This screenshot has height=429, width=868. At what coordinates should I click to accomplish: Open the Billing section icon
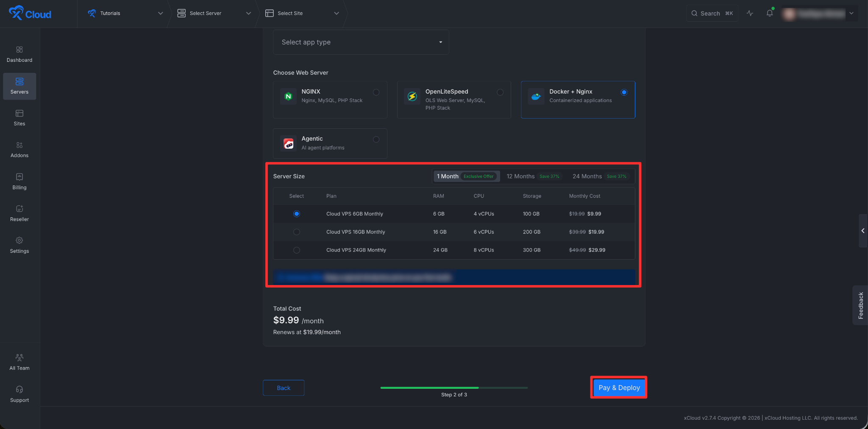(19, 177)
